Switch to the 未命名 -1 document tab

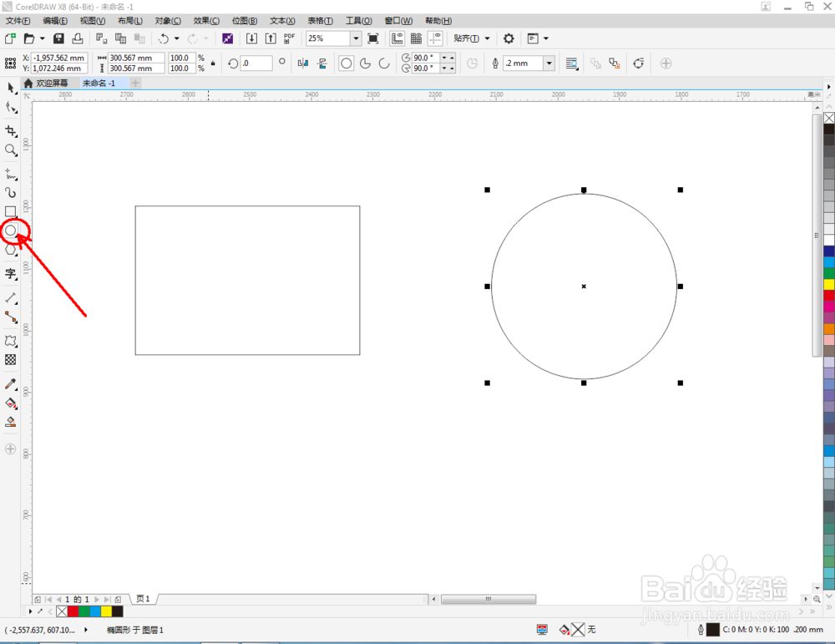click(x=99, y=83)
